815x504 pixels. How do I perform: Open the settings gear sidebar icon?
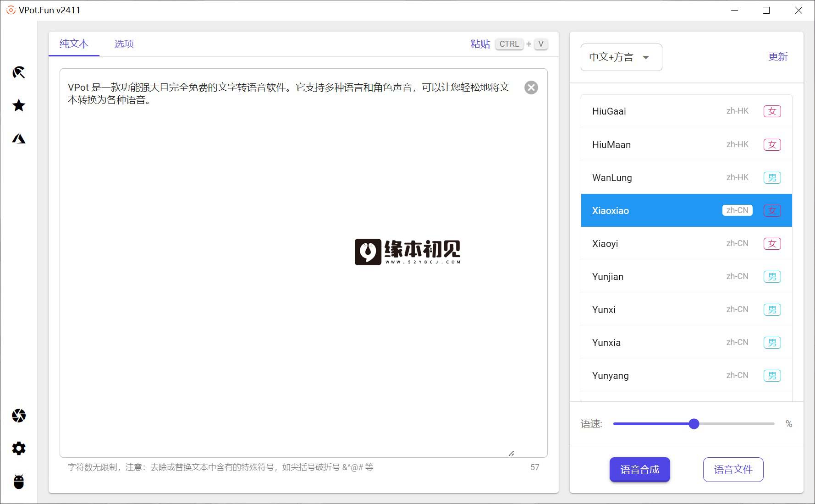point(19,449)
